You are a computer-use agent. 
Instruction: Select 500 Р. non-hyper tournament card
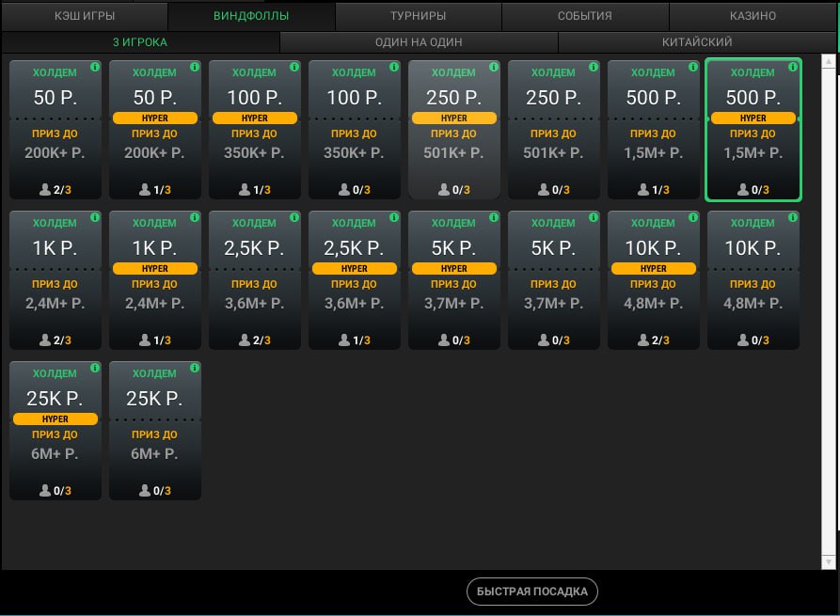click(x=653, y=130)
